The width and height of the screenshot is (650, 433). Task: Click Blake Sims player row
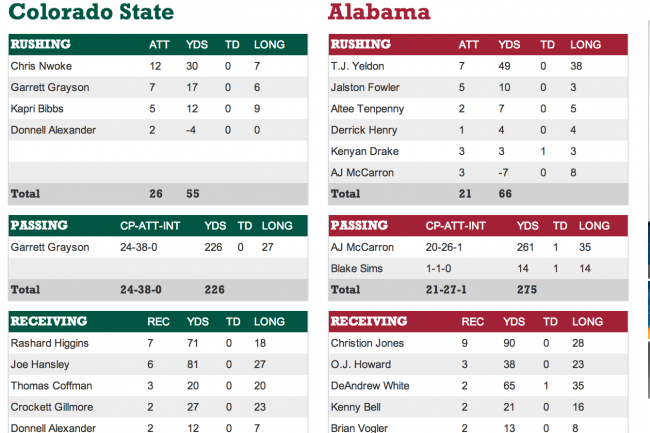click(478, 269)
